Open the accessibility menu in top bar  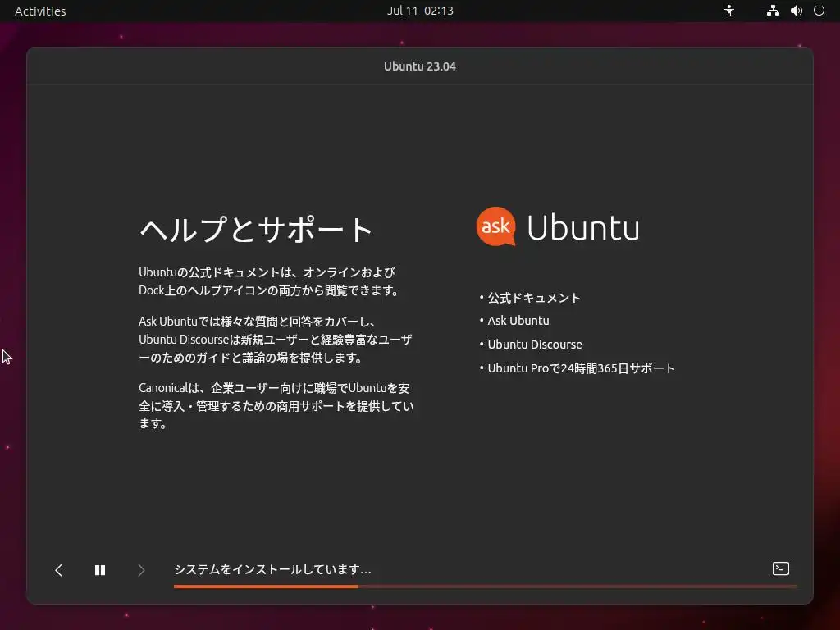point(729,11)
